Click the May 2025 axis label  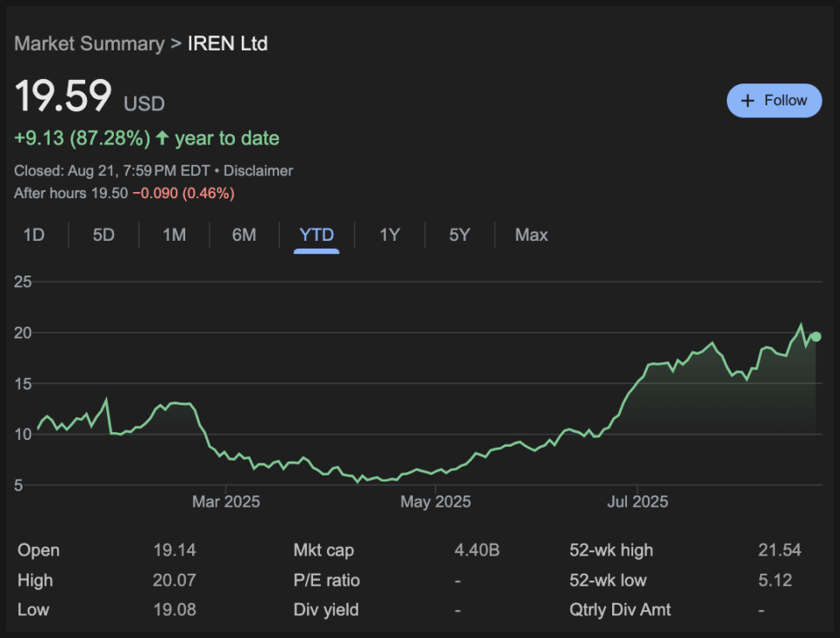[436, 502]
